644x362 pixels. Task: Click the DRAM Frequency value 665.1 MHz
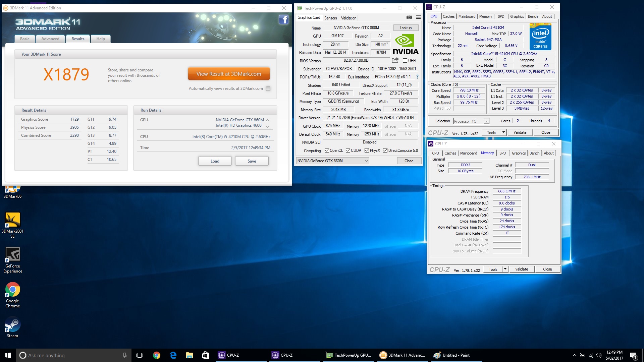point(506,191)
